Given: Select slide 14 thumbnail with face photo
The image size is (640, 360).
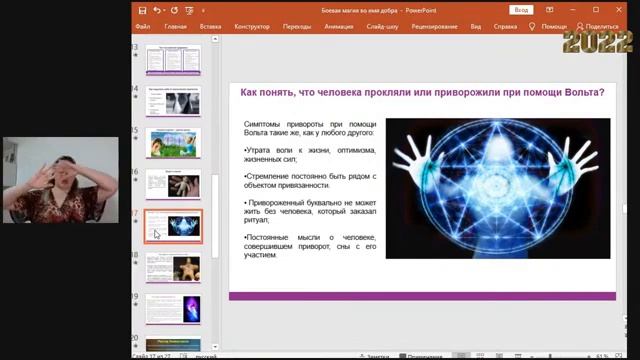Looking at the screenshot, I should (173, 102).
